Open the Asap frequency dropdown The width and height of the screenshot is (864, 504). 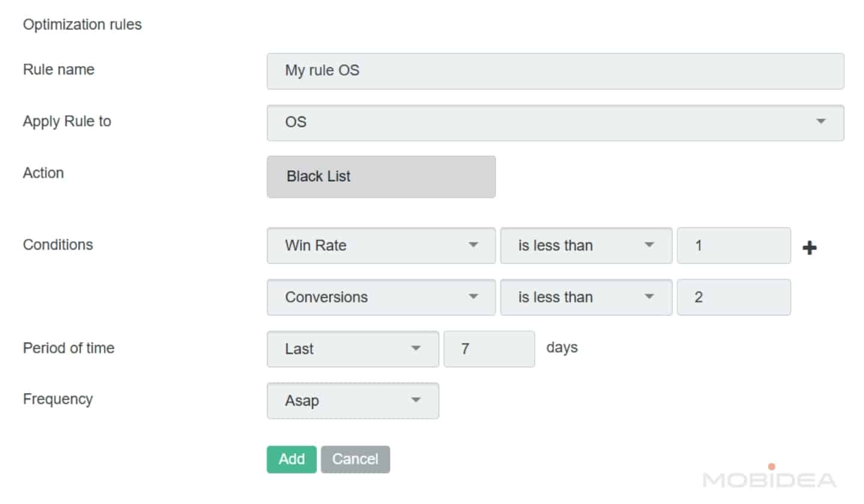[x=352, y=400]
